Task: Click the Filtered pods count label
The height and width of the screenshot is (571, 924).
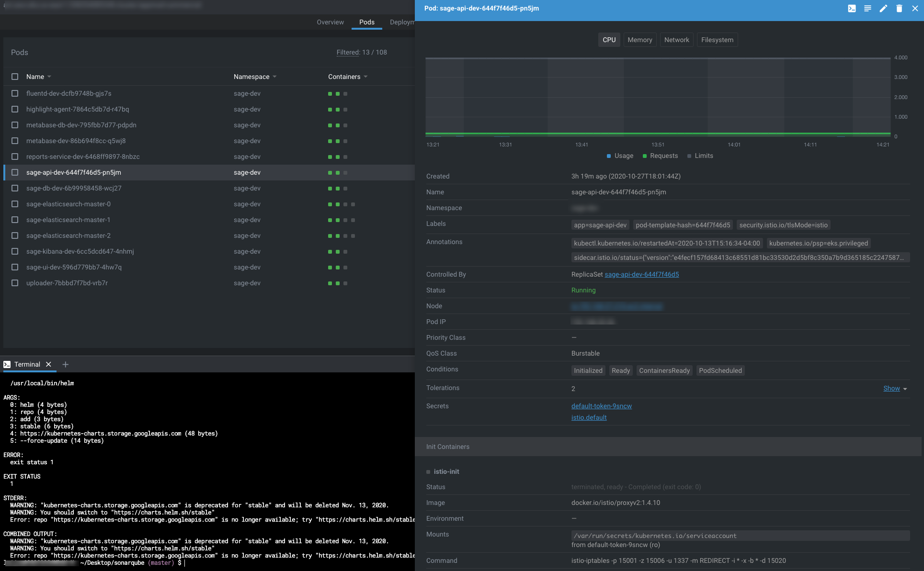Action: click(361, 52)
